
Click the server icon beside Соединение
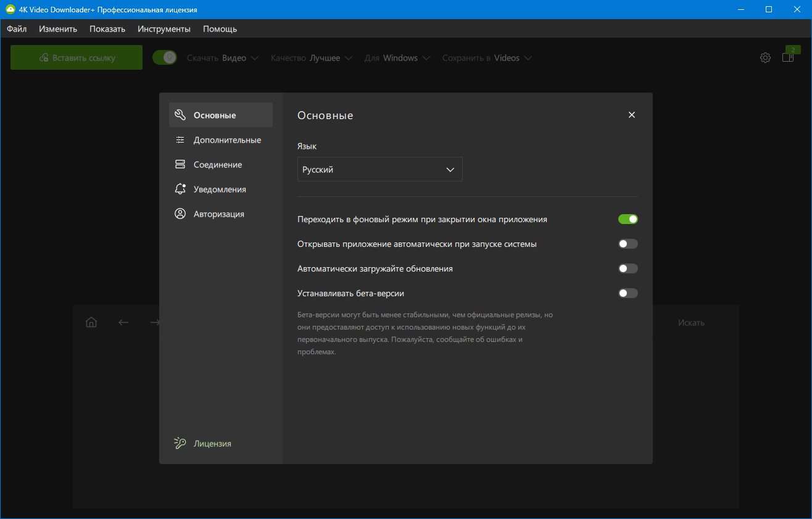(180, 165)
